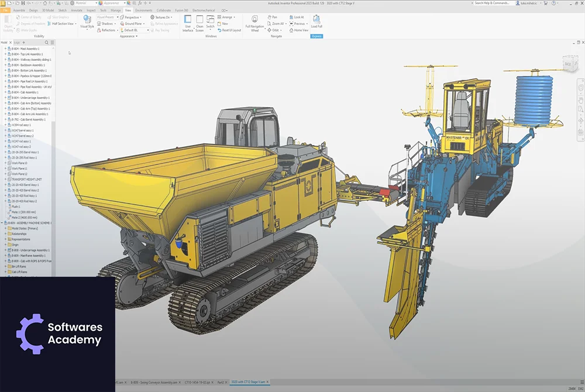
Task: Click Zoom All in the Navigate panel
Action: pos(276,23)
